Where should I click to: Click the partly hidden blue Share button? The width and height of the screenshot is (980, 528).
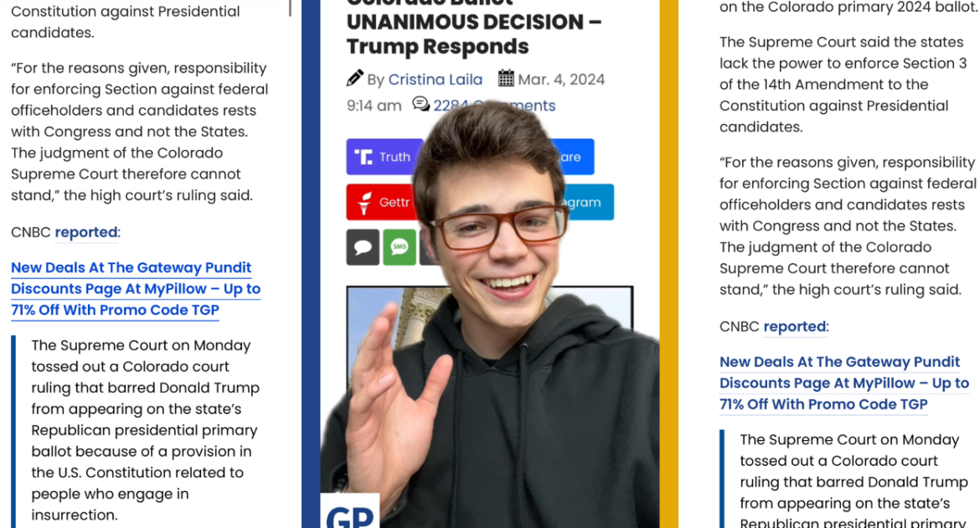point(572,157)
